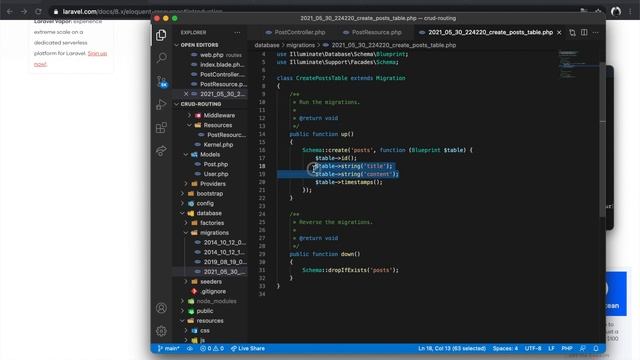Open editor more actions ellipsis
Viewport: 640px width, 360px height.
coord(596,33)
